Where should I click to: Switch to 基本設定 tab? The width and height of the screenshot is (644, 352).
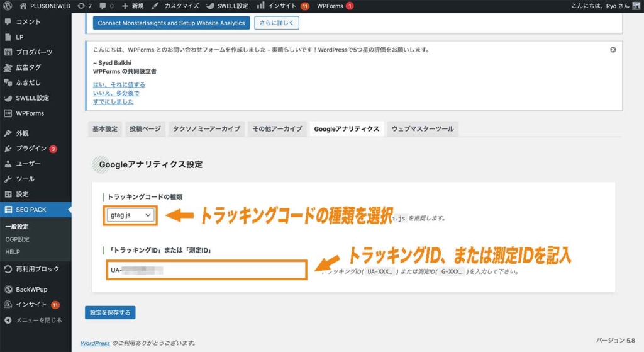(105, 128)
